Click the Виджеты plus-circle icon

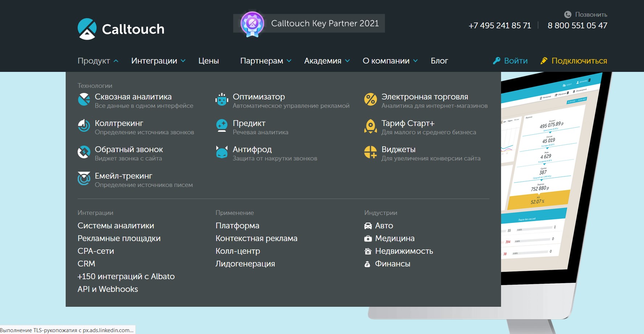[x=370, y=152]
